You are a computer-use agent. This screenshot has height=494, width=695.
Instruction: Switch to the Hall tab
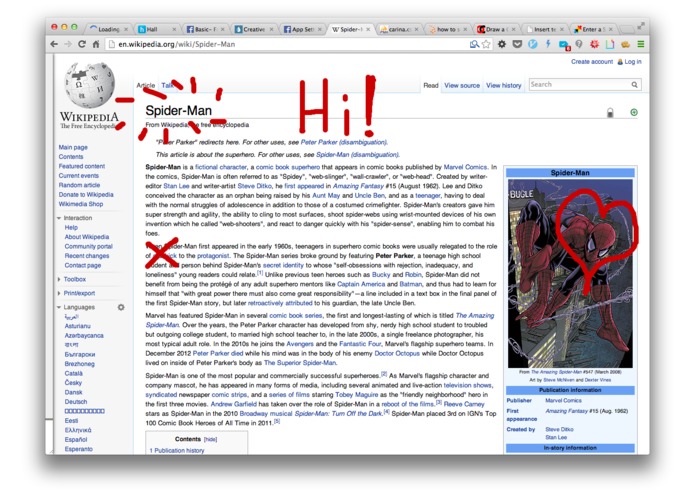coord(156,29)
